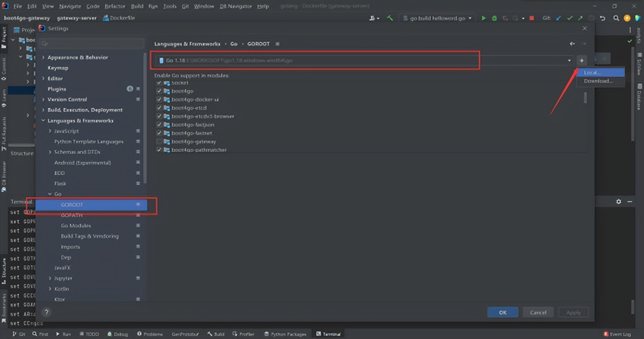644x339 pixels.
Task: Open the Event Log status bar button
Action: coord(617,334)
